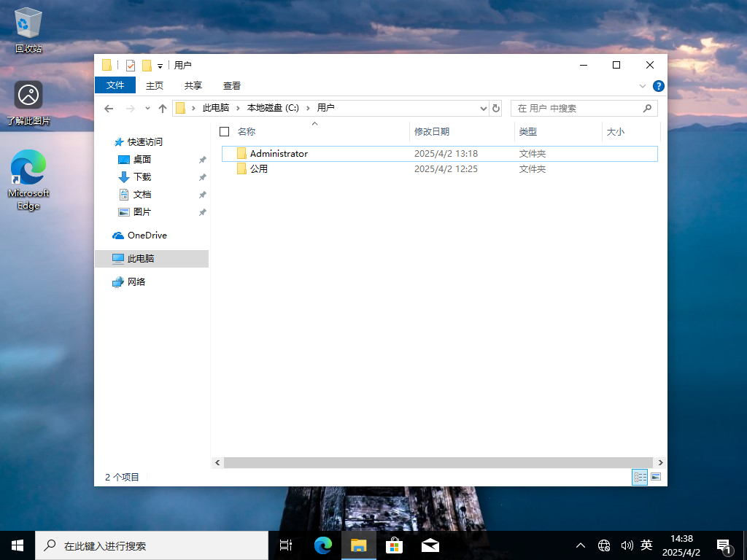Click the New Folder icon in the quick access toolbar
Viewport: 747px width, 560px height.
[147, 65]
